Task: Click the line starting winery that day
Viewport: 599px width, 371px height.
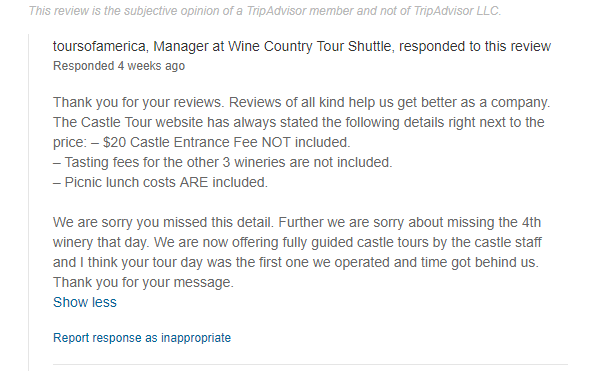Action: (297, 242)
